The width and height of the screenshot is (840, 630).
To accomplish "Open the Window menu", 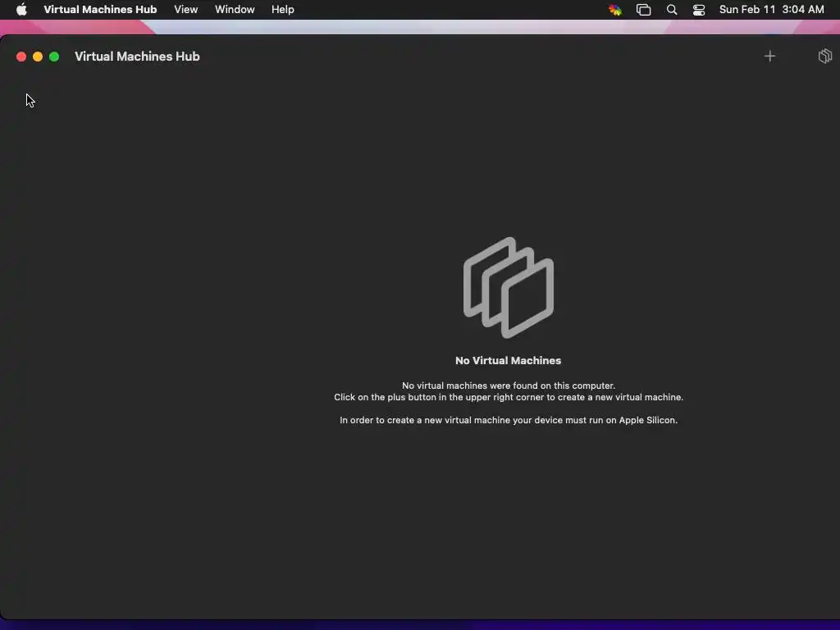I will point(235,10).
